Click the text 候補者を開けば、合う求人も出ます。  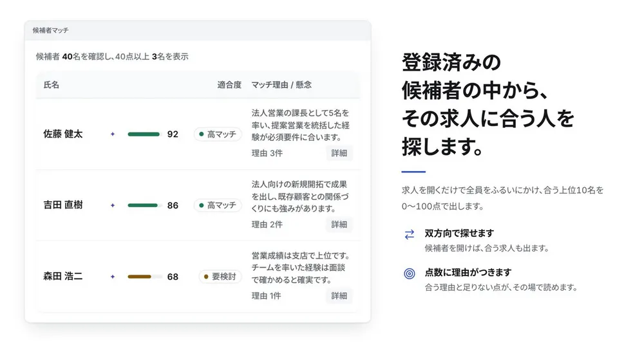click(487, 248)
